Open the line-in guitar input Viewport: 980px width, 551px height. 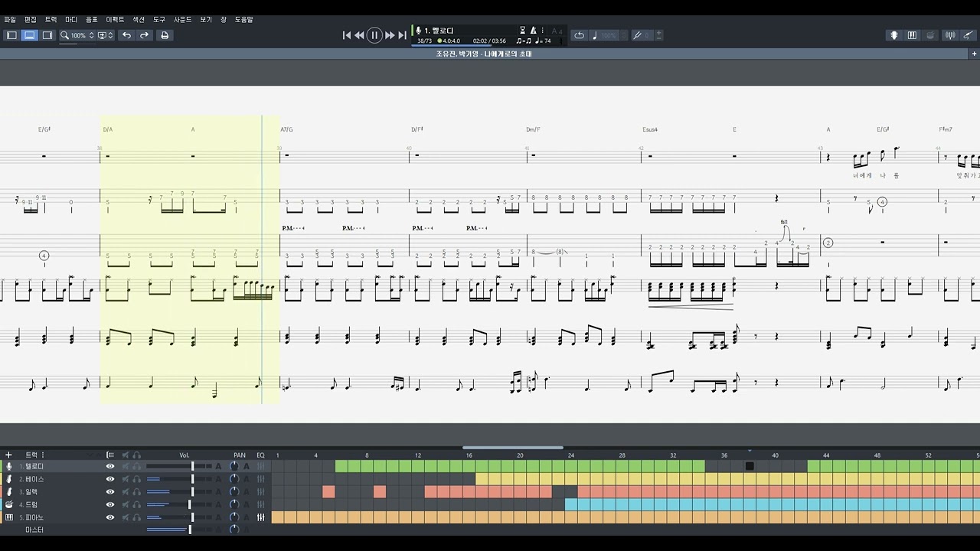coord(969,35)
